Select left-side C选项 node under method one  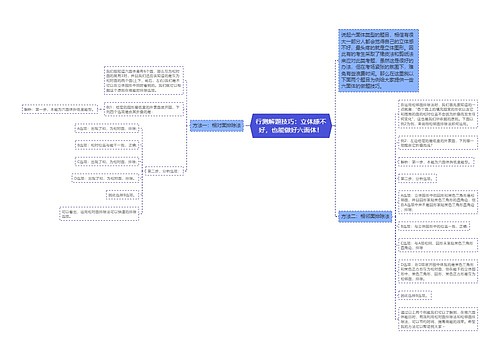click(x=107, y=162)
